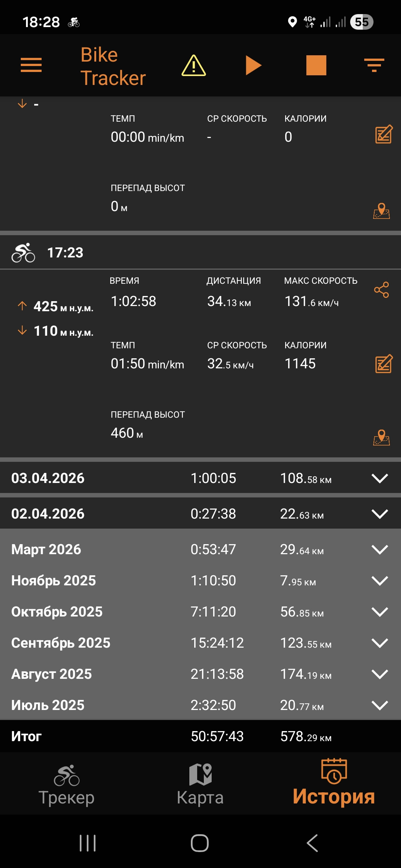Show the 17:23 ride on map
This screenshot has height=868, width=401.
click(382, 437)
